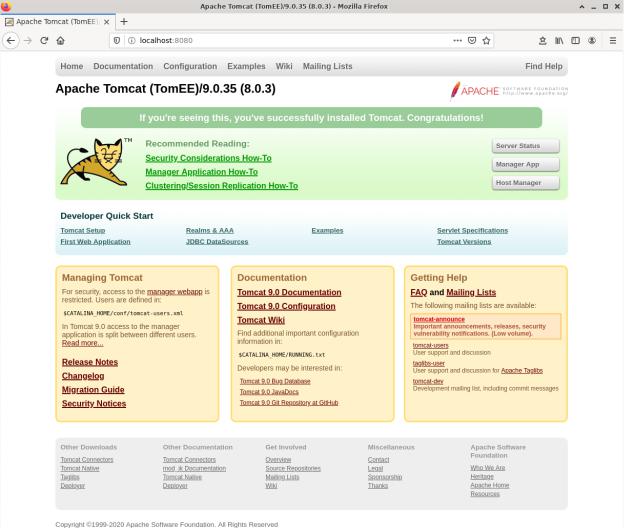Click the Host Manager button
The width and height of the screenshot is (624, 528).
point(526,183)
